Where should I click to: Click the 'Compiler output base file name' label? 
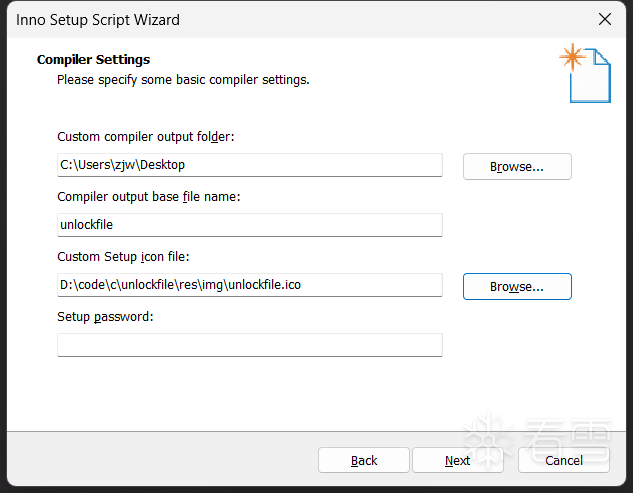click(149, 196)
